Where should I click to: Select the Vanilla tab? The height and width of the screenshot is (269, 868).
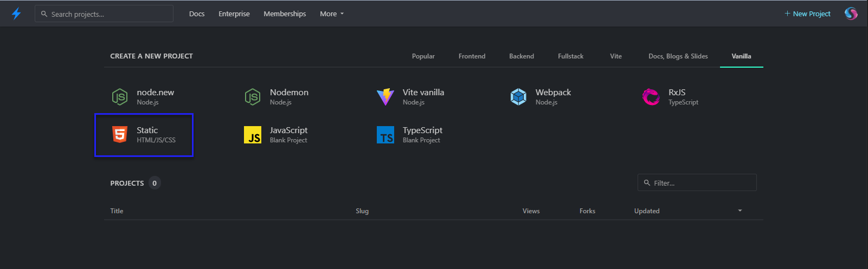741,56
